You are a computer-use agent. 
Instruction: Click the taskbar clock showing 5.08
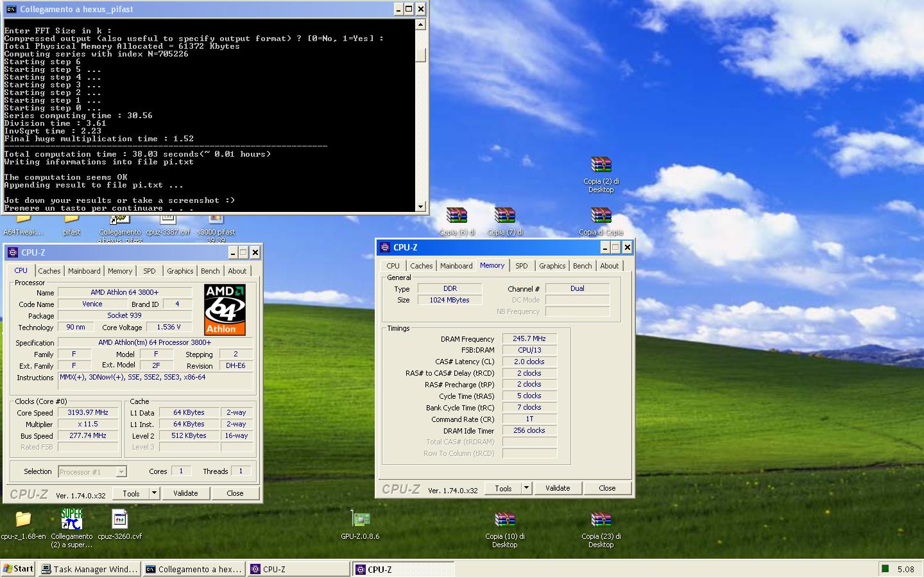tap(905, 569)
